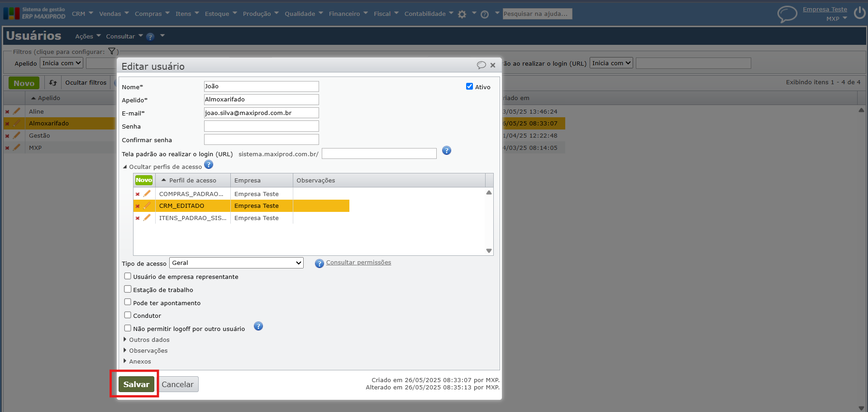The height and width of the screenshot is (412, 868).
Task: Open the chat bubble in the header
Action: [x=787, y=14]
